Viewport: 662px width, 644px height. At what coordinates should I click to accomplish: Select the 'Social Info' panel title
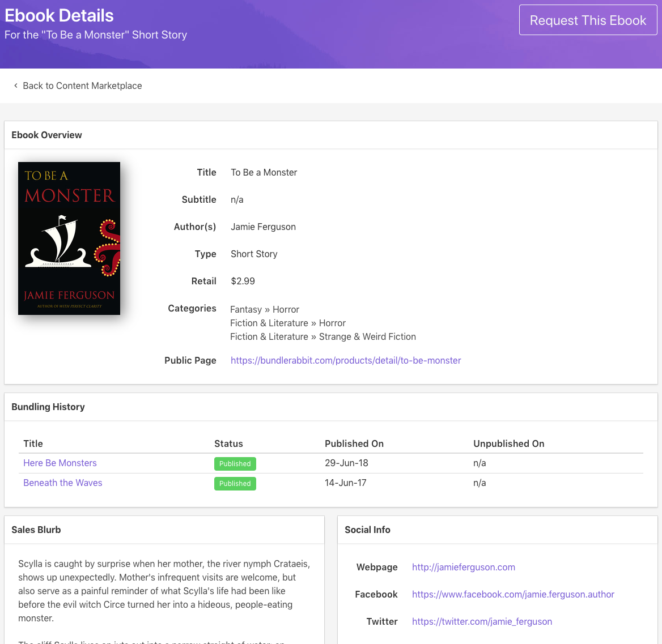point(367,530)
